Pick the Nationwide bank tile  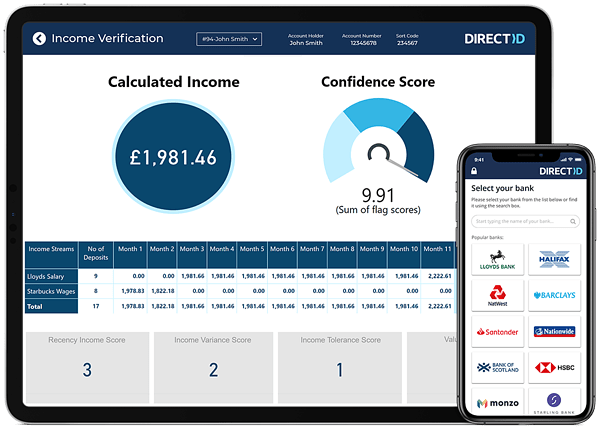click(554, 331)
